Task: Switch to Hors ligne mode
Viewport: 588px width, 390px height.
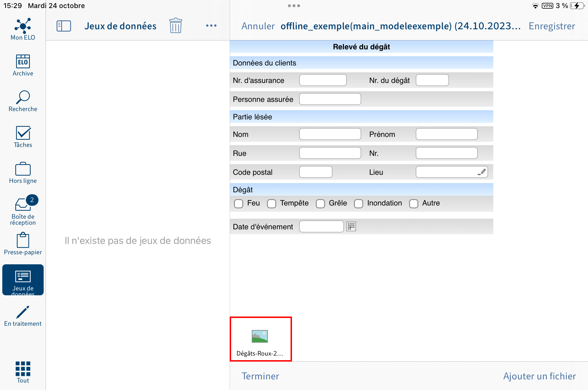Action: coord(23,172)
